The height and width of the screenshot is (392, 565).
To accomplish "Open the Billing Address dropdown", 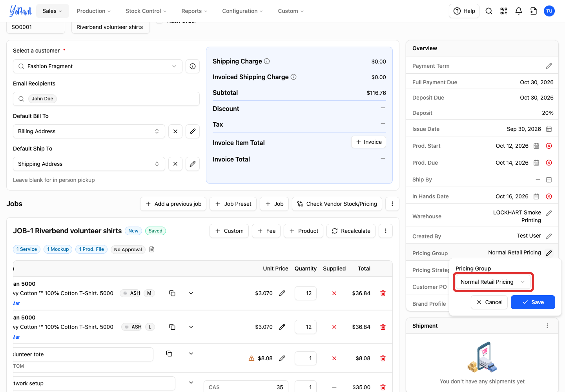I will coord(89,131).
